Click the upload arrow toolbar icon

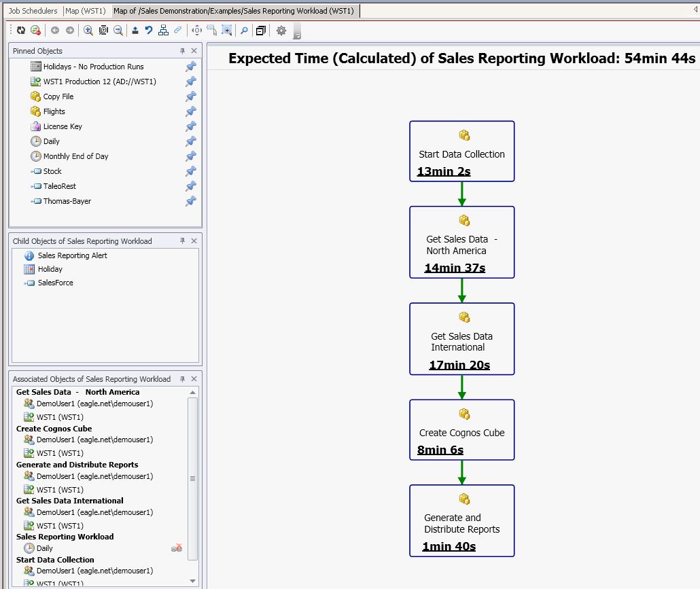(135, 31)
